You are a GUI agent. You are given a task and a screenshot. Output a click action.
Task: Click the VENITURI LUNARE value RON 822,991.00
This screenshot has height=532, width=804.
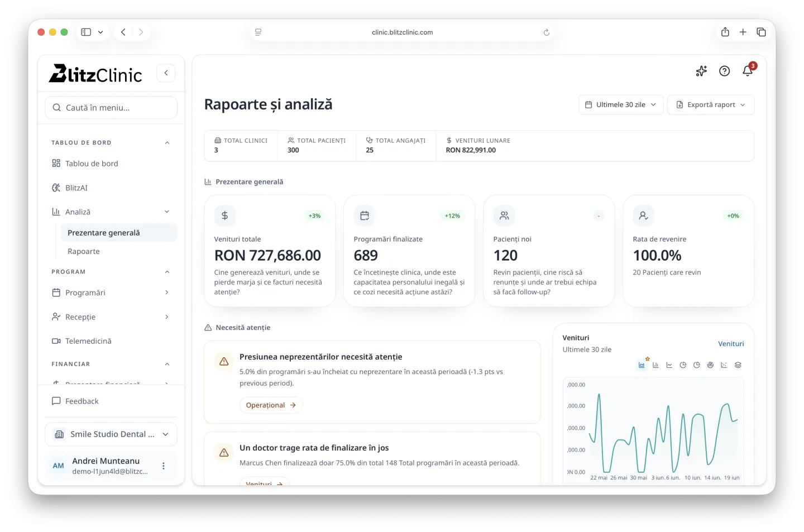[x=471, y=150]
